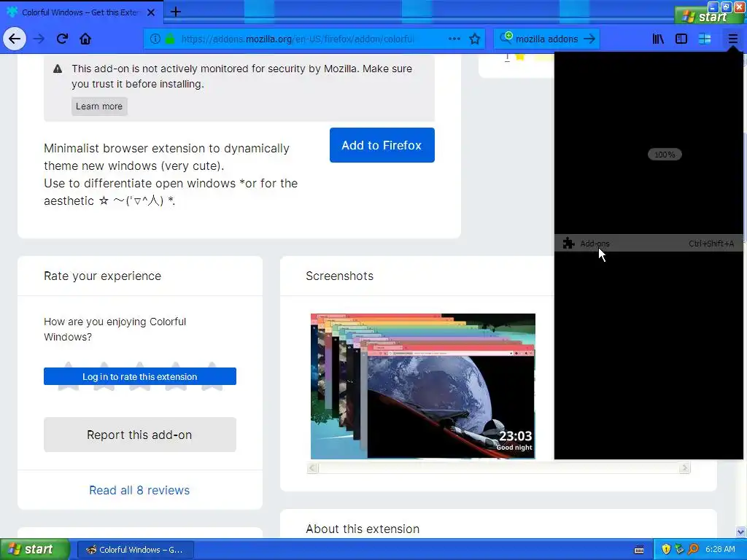Click the Colorful Windows extension toolbar icon
This screenshot has height=560, width=747.
[x=705, y=39]
